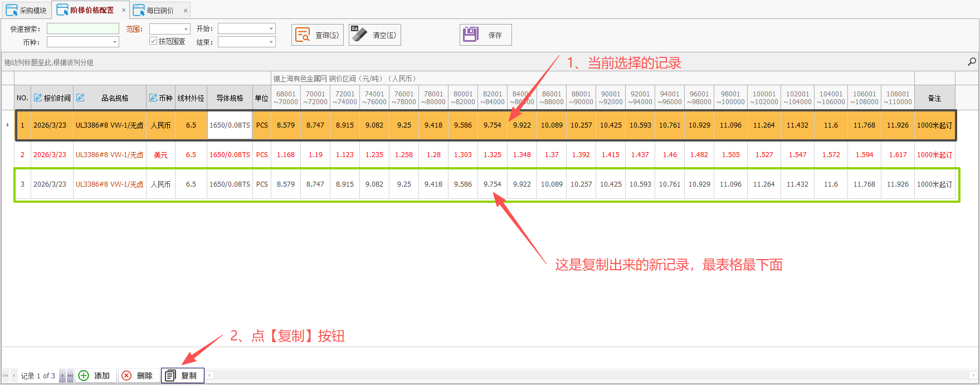Click the 添加 add record button
Viewport: 980px width, 385px height.
95,376
